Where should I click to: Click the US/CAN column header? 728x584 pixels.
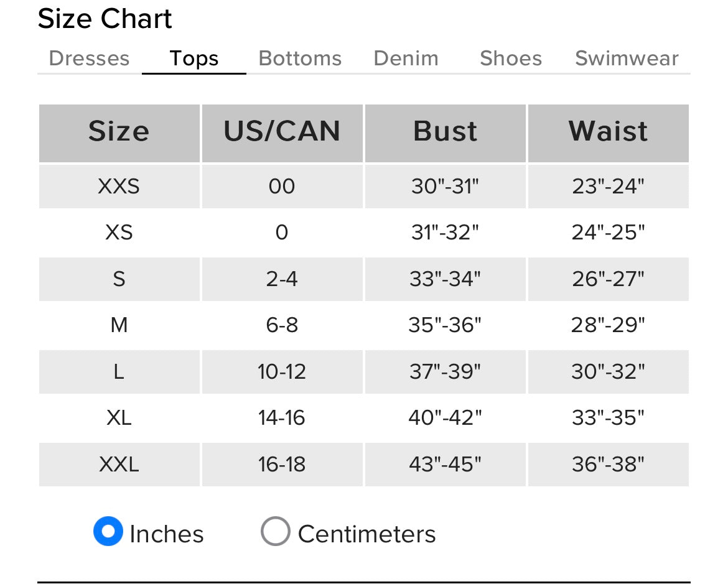click(282, 132)
